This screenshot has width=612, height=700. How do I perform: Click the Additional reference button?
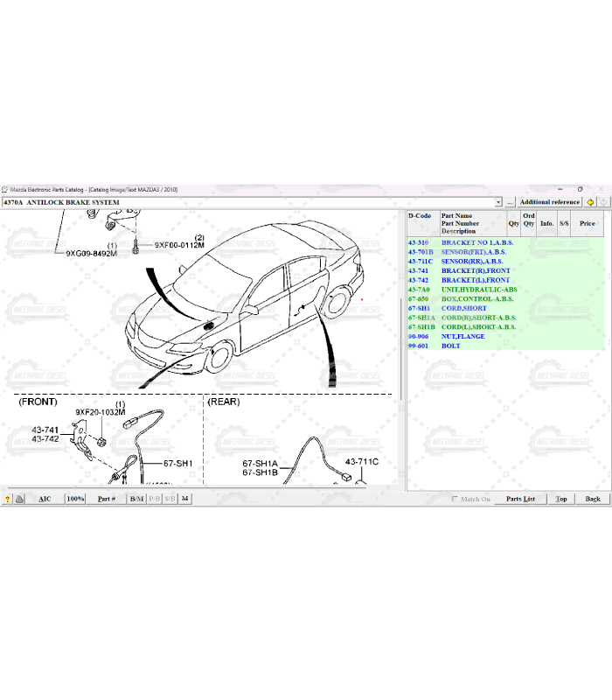click(549, 202)
